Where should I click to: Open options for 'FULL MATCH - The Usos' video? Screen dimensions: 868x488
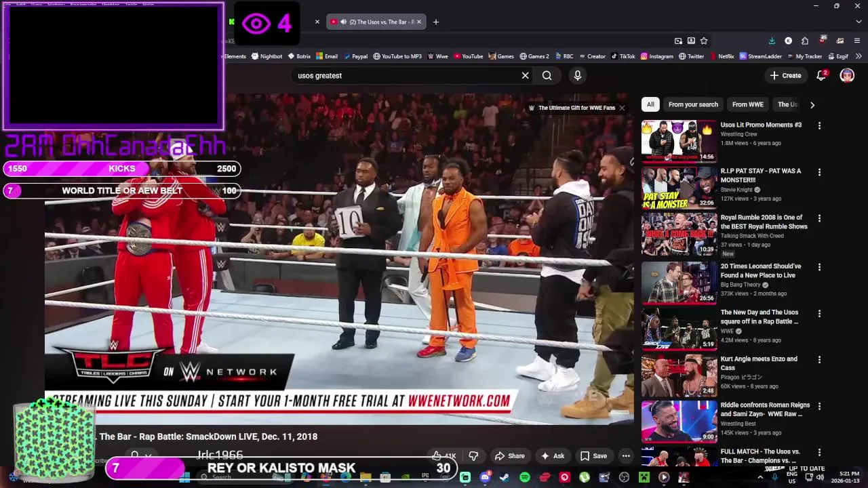click(x=819, y=452)
